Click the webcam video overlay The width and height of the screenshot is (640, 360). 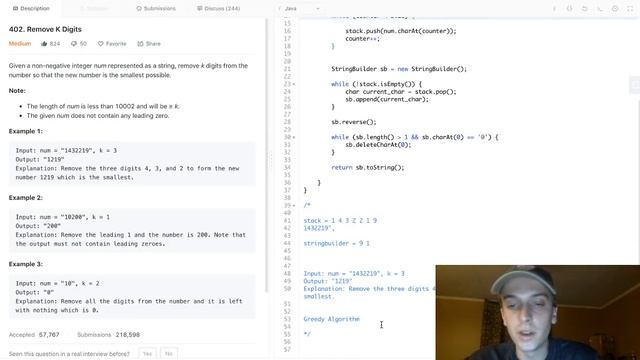pos(538,313)
